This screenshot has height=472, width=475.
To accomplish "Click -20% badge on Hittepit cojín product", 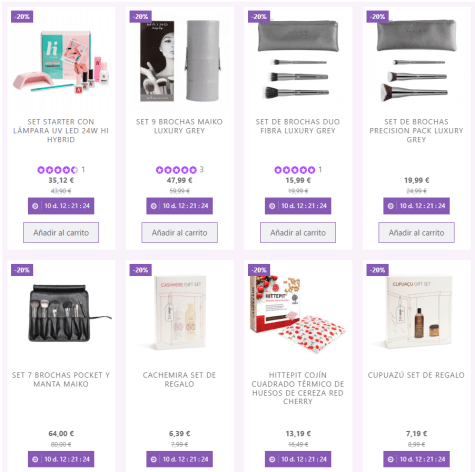I will (259, 270).
